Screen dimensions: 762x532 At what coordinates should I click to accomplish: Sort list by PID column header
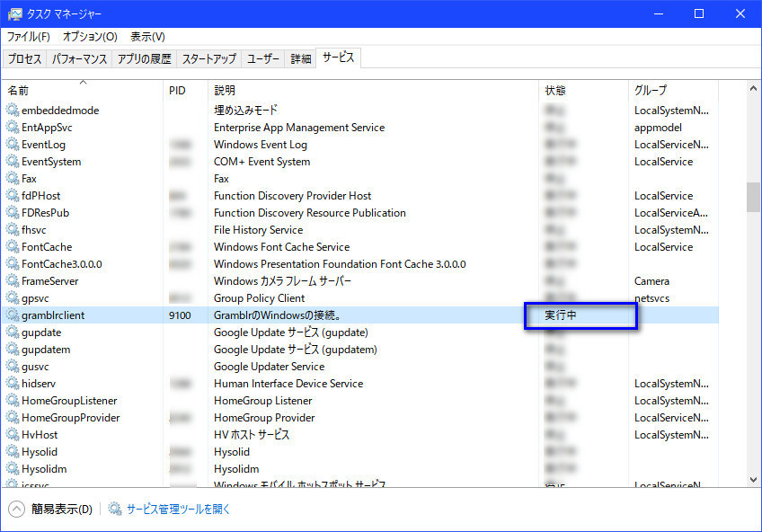tap(178, 91)
